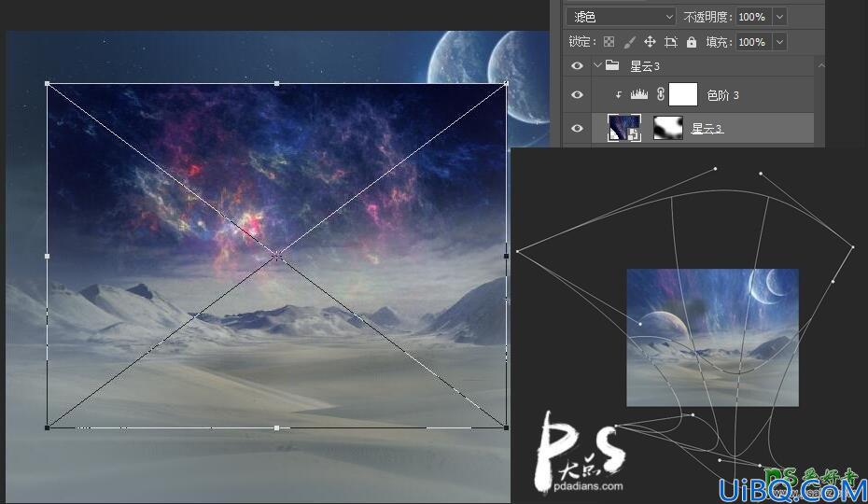Screen dimensions: 868x504
Task: Select the layer name 色阶 3
Action: (722, 95)
